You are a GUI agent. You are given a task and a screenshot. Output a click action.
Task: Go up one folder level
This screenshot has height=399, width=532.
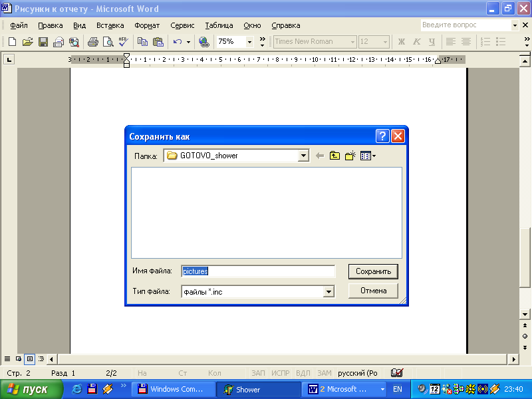click(x=335, y=156)
